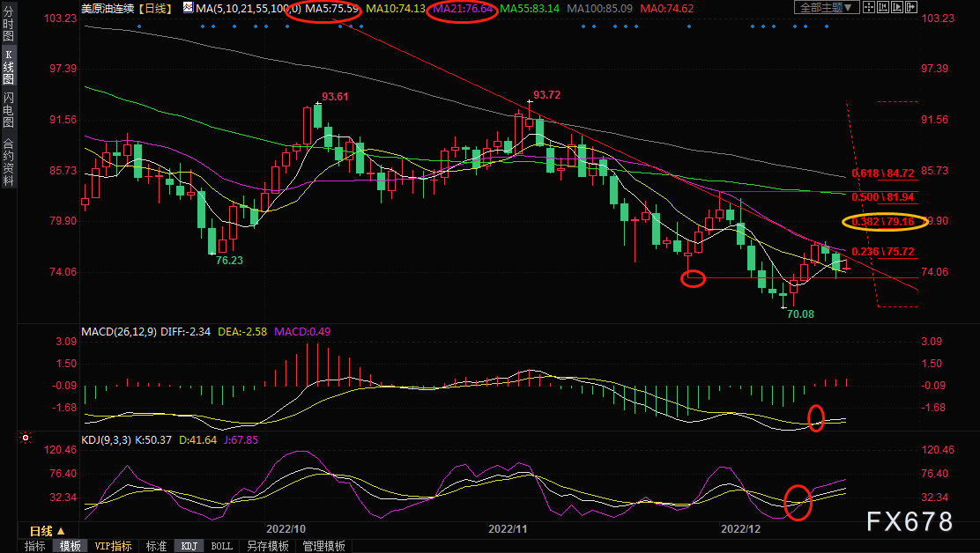Viewport: 980px width, 553px height.
Task: Select the 指标 bottom tab
Action: 35,546
